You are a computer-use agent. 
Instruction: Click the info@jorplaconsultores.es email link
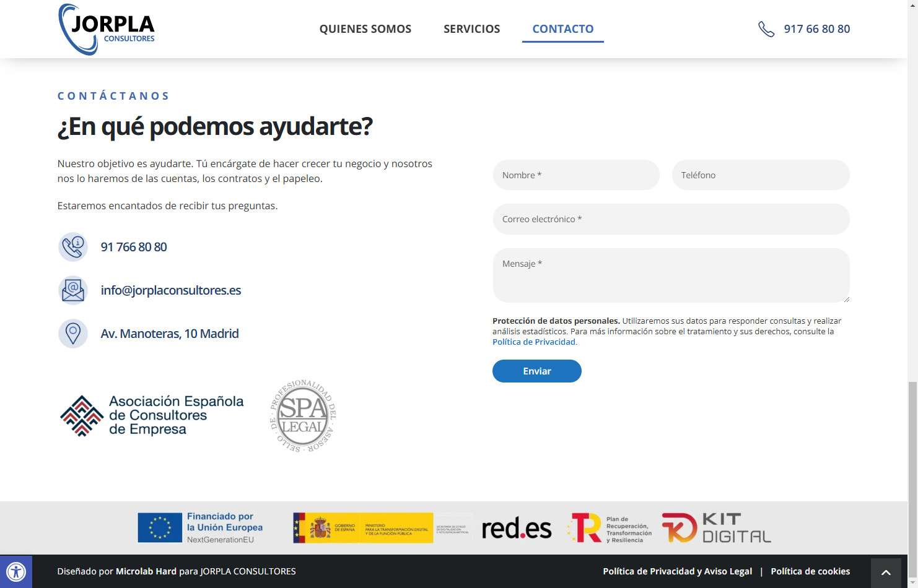tap(171, 290)
